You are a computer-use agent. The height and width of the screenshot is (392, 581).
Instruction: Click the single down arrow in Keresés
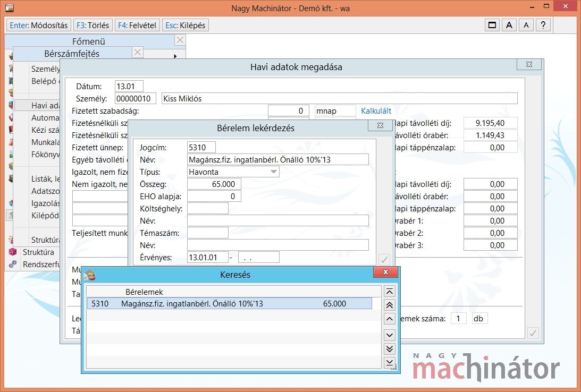(390, 334)
